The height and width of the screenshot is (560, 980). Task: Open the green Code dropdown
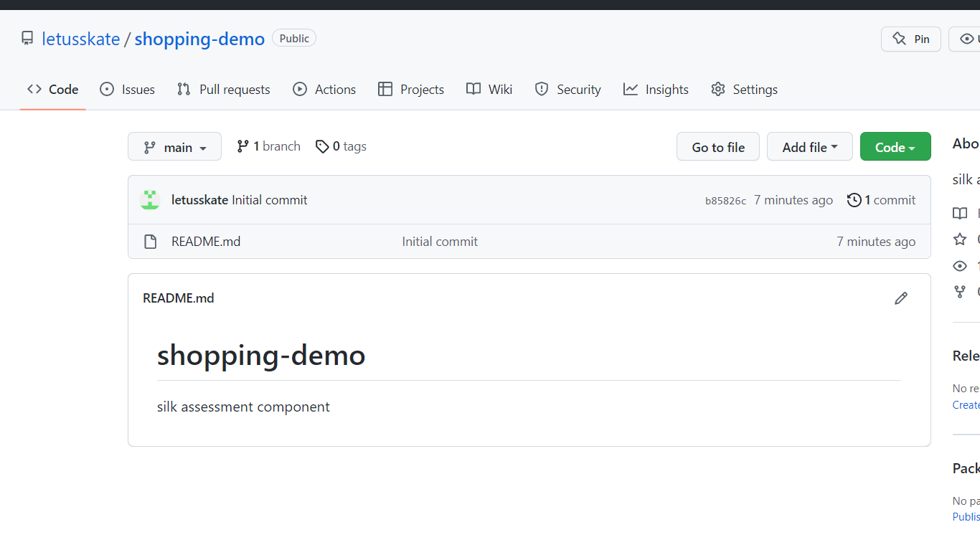coord(895,147)
